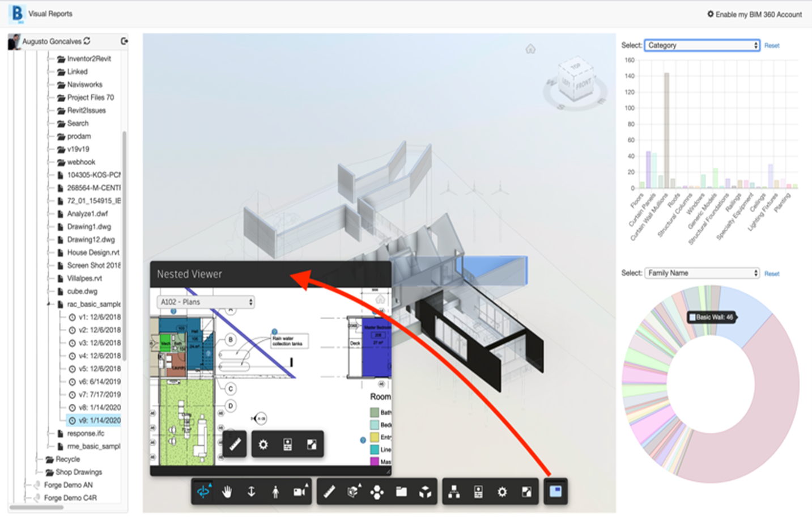Activate First Person navigation

click(275, 491)
